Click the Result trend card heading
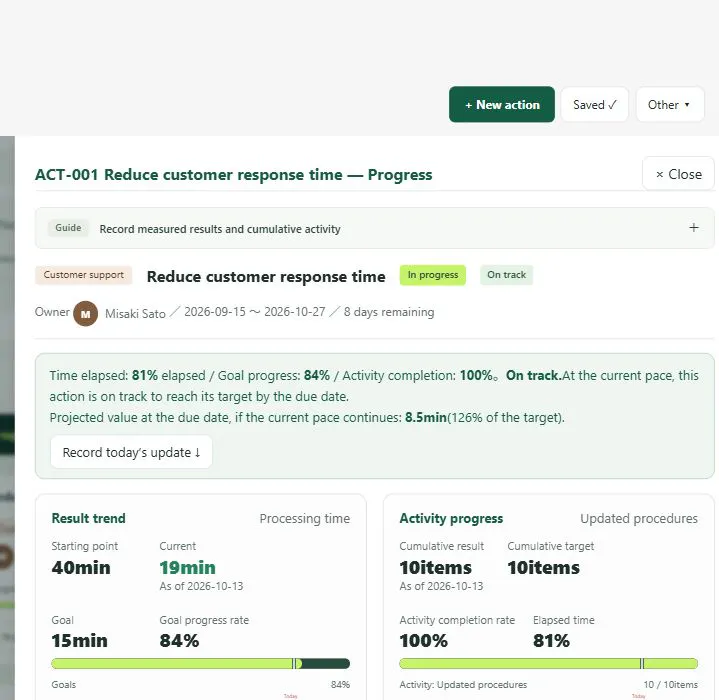719x700 pixels. point(88,518)
